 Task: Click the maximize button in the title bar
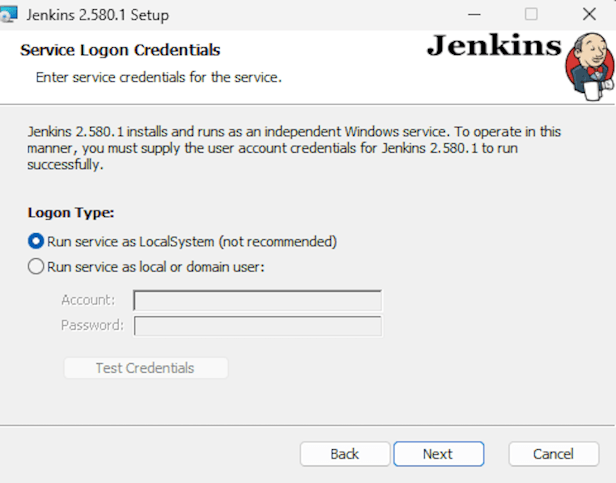coord(531,15)
